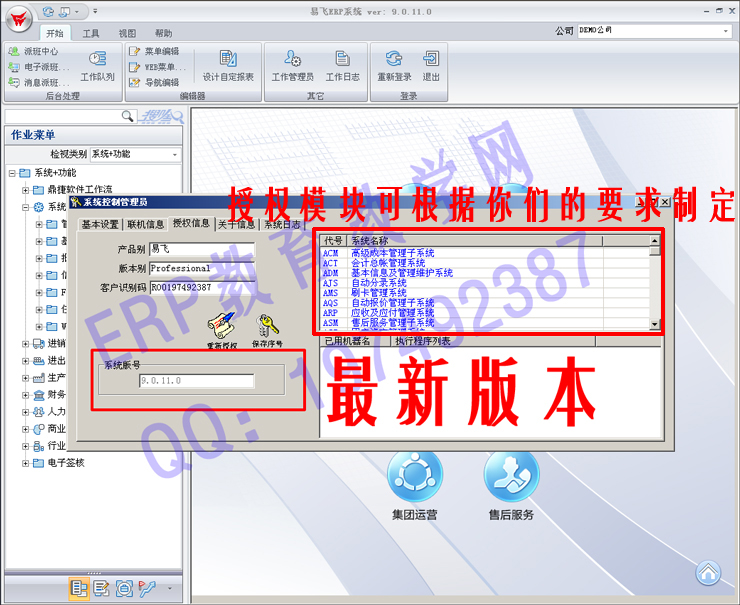This screenshot has width=740, height=605.
Task: Click the 系统版号 version field
Action: [x=196, y=381]
